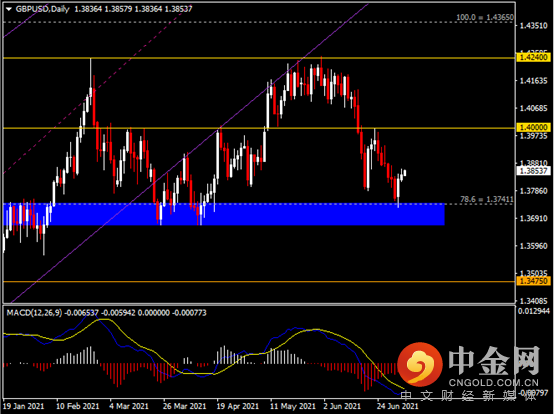The height and width of the screenshot is (414, 554).
Task: Select the 1.34750 orange price label
Action: coord(534,281)
